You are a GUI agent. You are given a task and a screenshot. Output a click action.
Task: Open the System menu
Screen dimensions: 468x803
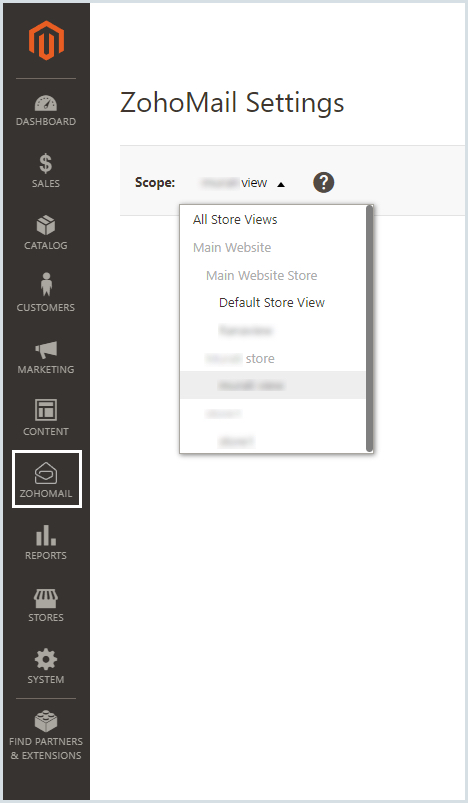[x=46, y=667]
